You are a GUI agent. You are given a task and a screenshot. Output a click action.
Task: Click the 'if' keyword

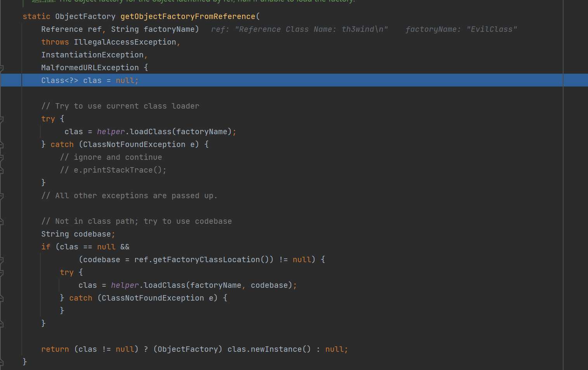click(x=46, y=247)
